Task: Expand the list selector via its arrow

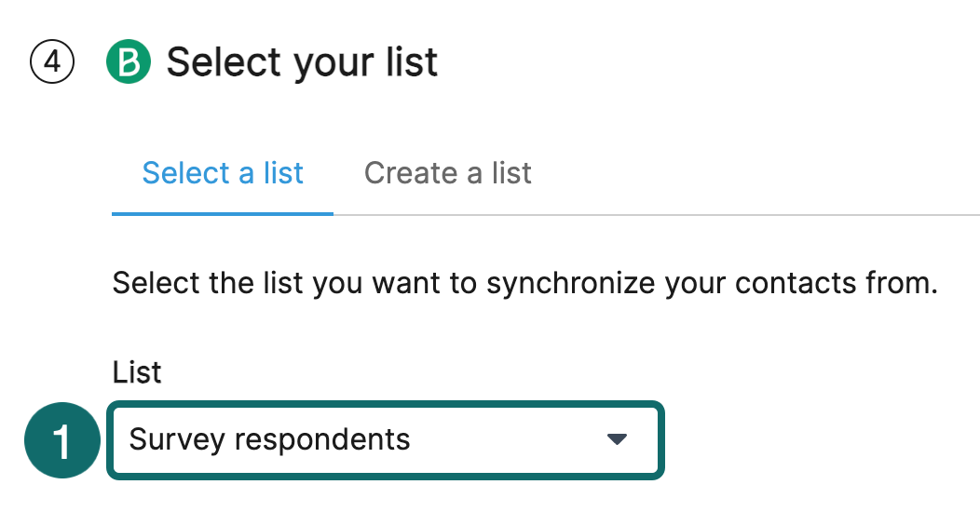Action: (617, 439)
